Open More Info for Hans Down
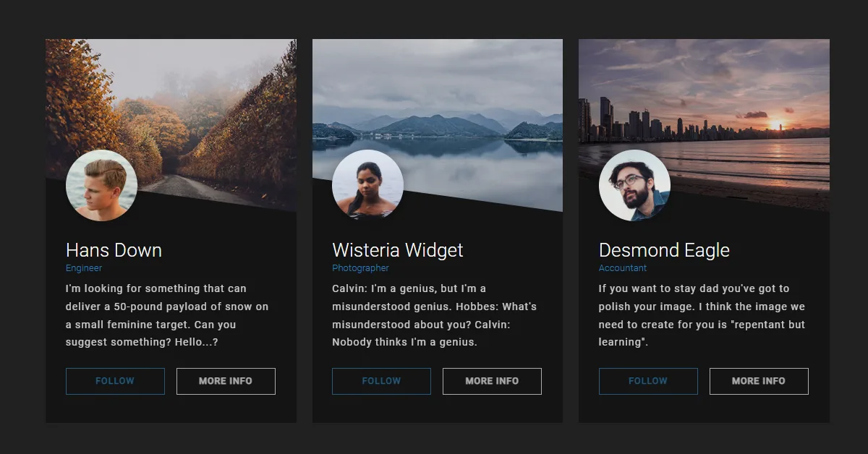The height and width of the screenshot is (454, 868). pos(226,381)
